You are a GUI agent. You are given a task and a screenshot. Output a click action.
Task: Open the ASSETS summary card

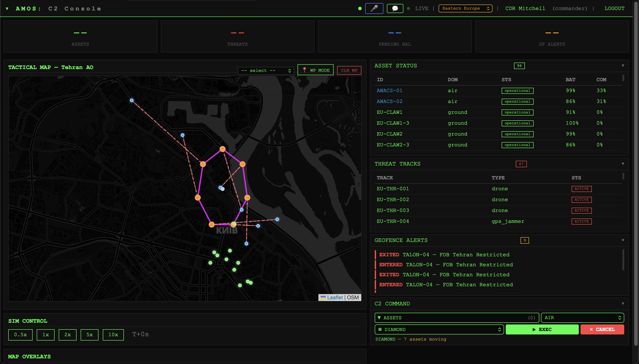tap(80, 36)
